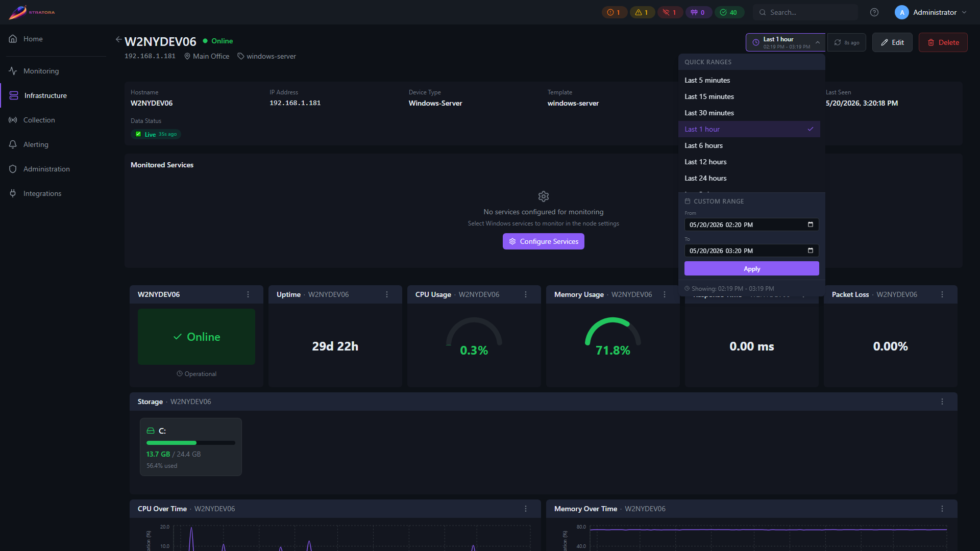
Task: Click the Stratora logo
Action: pyautogui.click(x=32, y=12)
